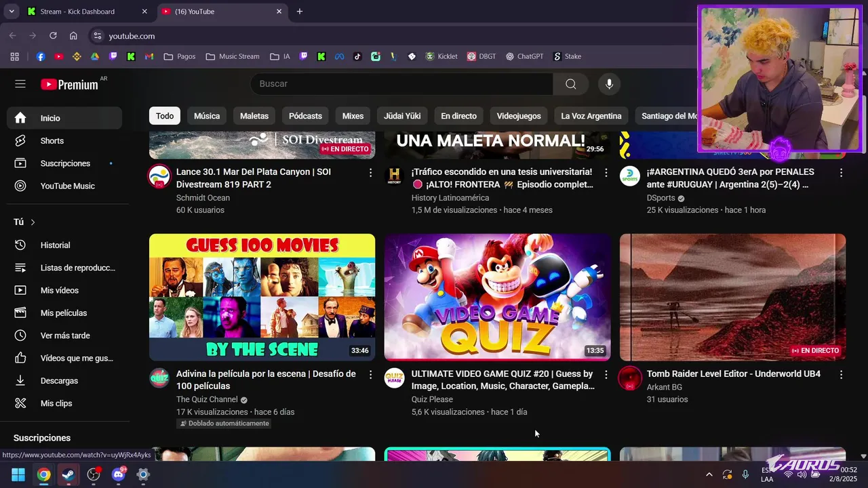868x488 pixels.
Task: Open the Chrome tab search dropdown
Action: coord(12,12)
